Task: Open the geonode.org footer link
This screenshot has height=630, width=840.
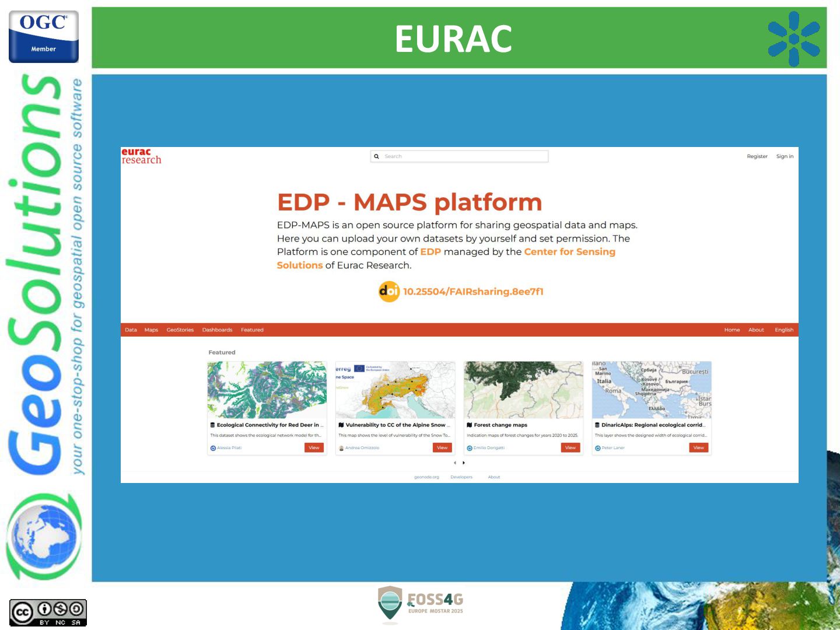Action: click(426, 477)
